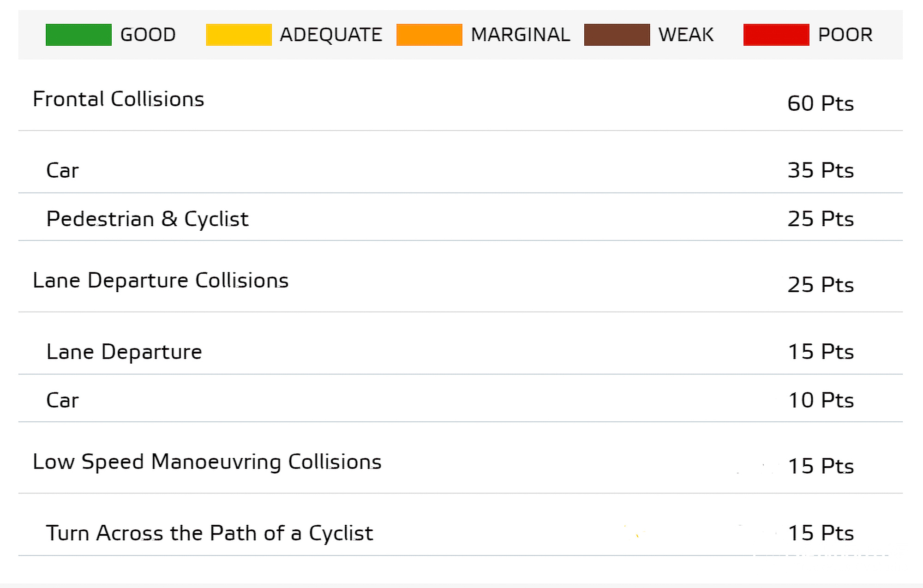The image size is (923, 588).
Task: Click the 10 Pts score value
Action: pos(821,400)
